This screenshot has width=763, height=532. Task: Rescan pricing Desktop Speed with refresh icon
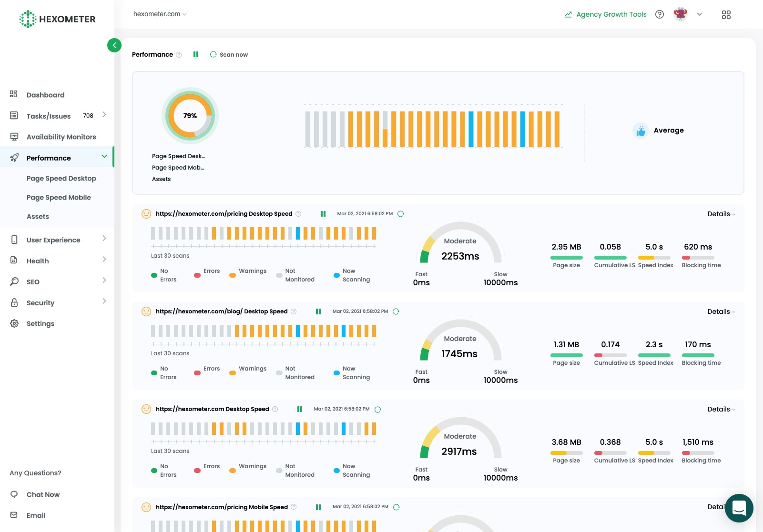[401, 214]
